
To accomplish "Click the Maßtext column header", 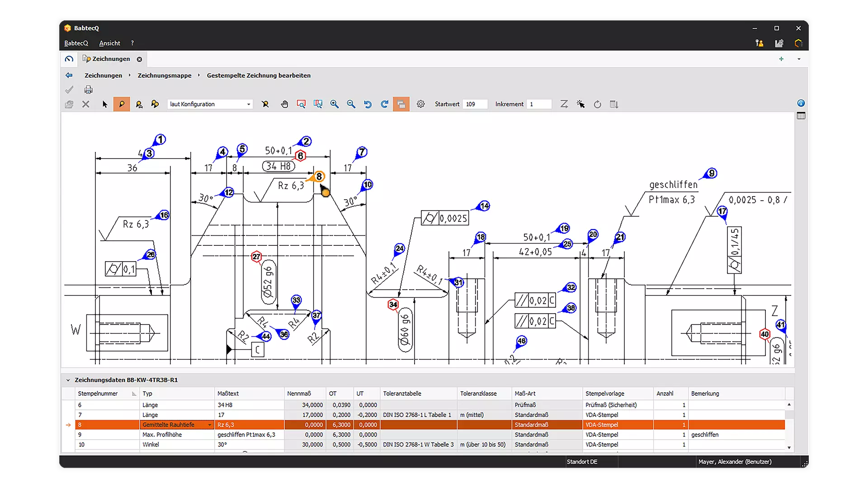I will point(250,394).
